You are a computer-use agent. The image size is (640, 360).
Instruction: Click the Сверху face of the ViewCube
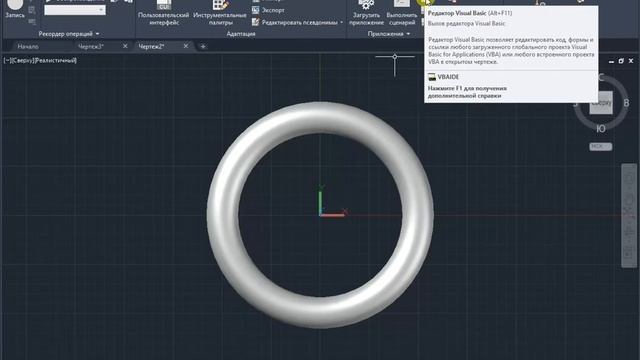[x=601, y=103]
